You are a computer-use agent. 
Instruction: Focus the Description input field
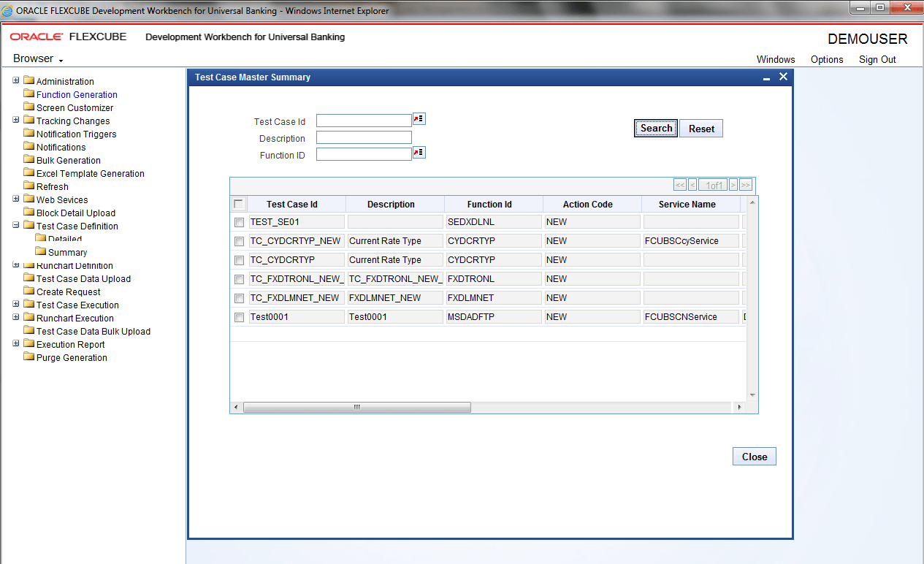(364, 137)
